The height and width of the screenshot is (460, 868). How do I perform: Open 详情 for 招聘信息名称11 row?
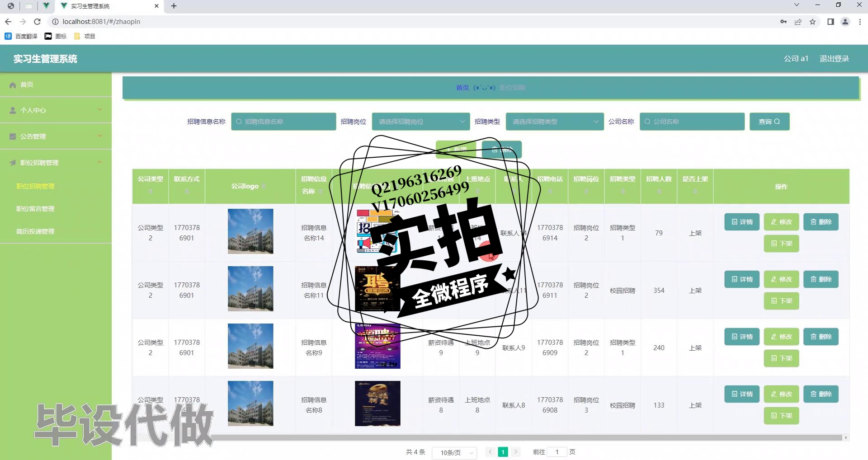(x=742, y=279)
